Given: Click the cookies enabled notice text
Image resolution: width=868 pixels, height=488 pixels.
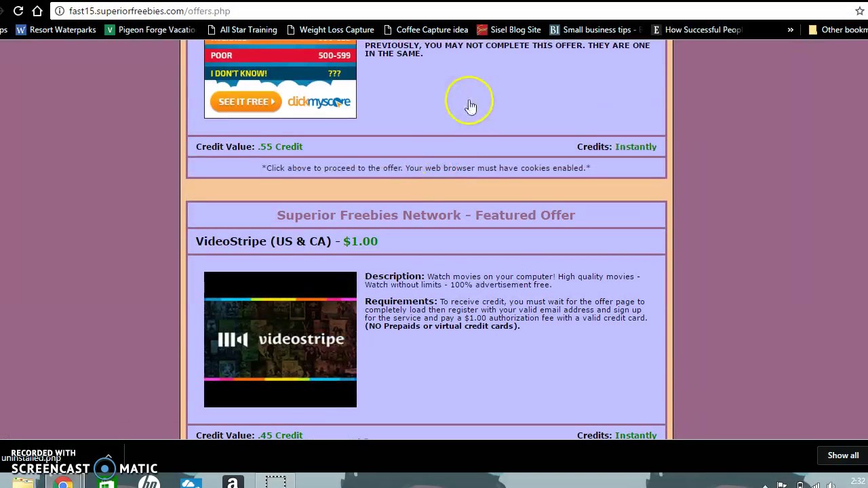Looking at the screenshot, I should pos(426,168).
